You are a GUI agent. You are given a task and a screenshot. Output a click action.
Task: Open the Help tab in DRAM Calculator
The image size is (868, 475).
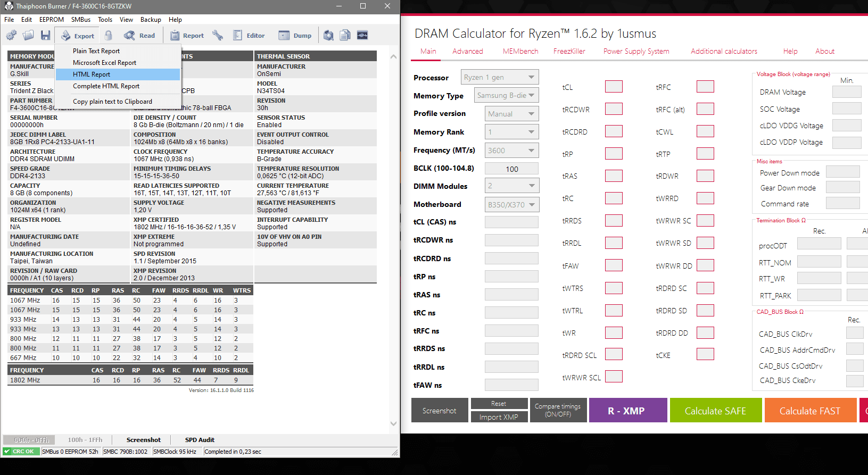coord(790,52)
